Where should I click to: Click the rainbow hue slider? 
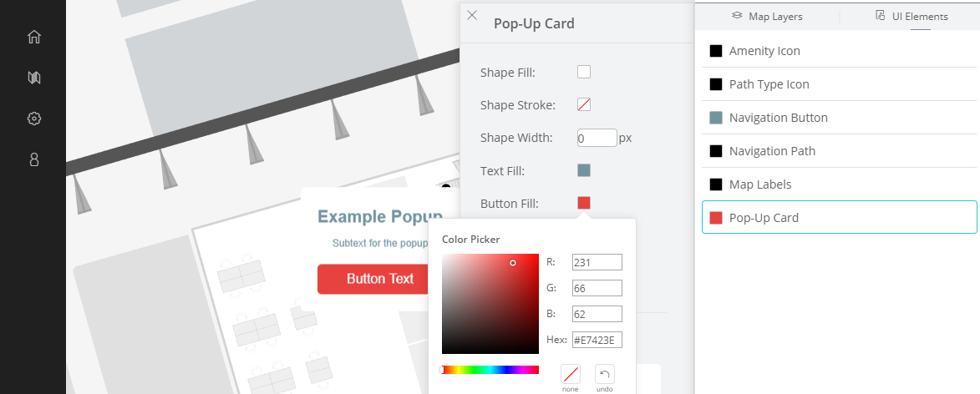490,370
